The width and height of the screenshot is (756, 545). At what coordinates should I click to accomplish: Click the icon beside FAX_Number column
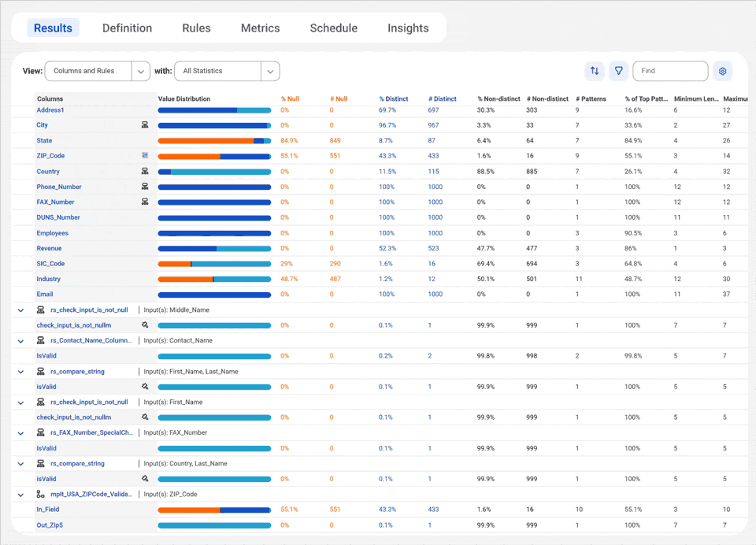point(144,202)
